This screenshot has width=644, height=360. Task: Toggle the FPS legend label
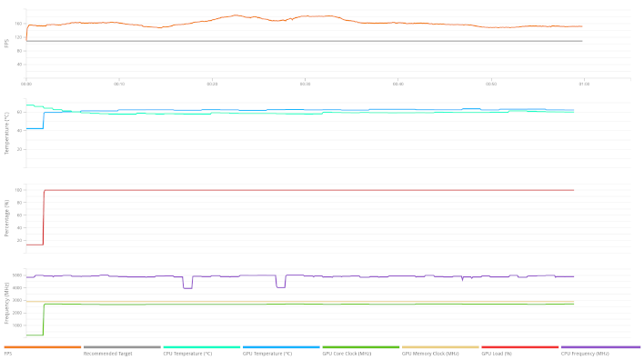[8, 354]
